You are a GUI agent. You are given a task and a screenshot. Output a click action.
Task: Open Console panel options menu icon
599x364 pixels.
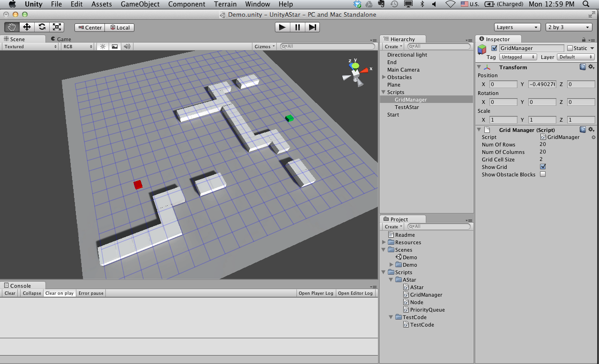[374, 286]
